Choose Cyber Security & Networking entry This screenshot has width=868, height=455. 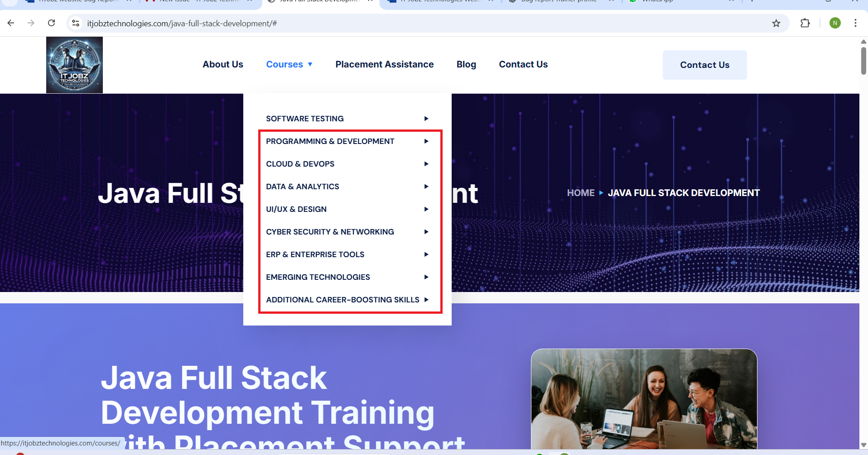[330, 232]
